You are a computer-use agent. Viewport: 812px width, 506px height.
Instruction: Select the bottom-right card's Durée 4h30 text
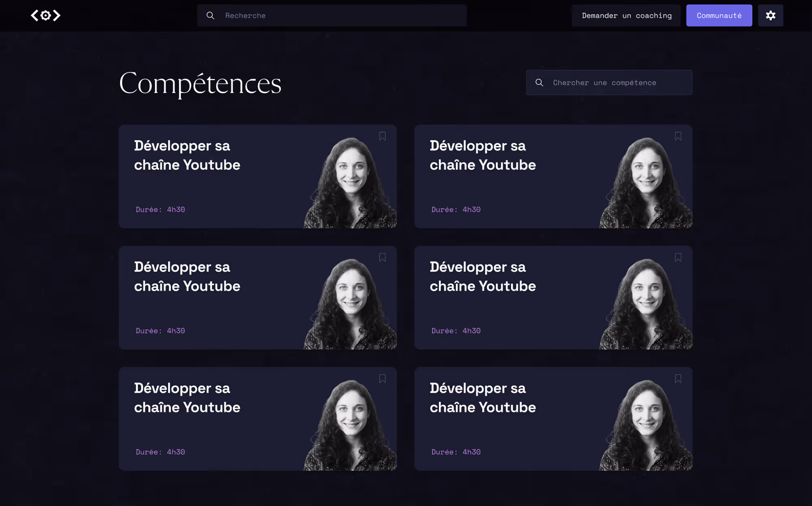click(456, 452)
